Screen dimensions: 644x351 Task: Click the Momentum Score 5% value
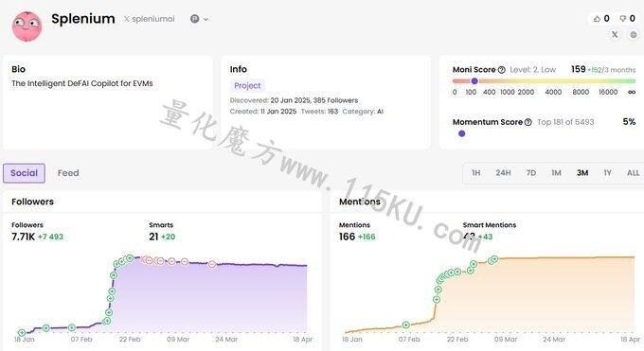point(629,121)
